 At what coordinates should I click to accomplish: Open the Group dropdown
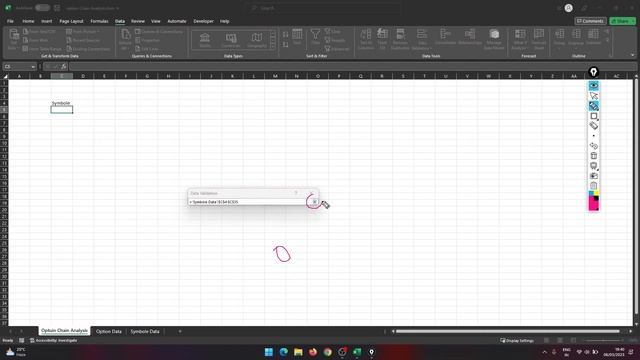coord(559,38)
